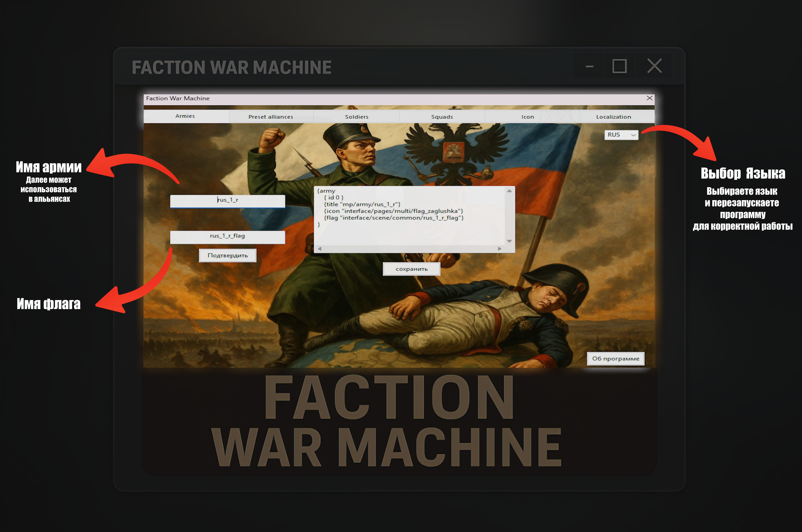Open the Soldiers tab

pyautogui.click(x=357, y=117)
